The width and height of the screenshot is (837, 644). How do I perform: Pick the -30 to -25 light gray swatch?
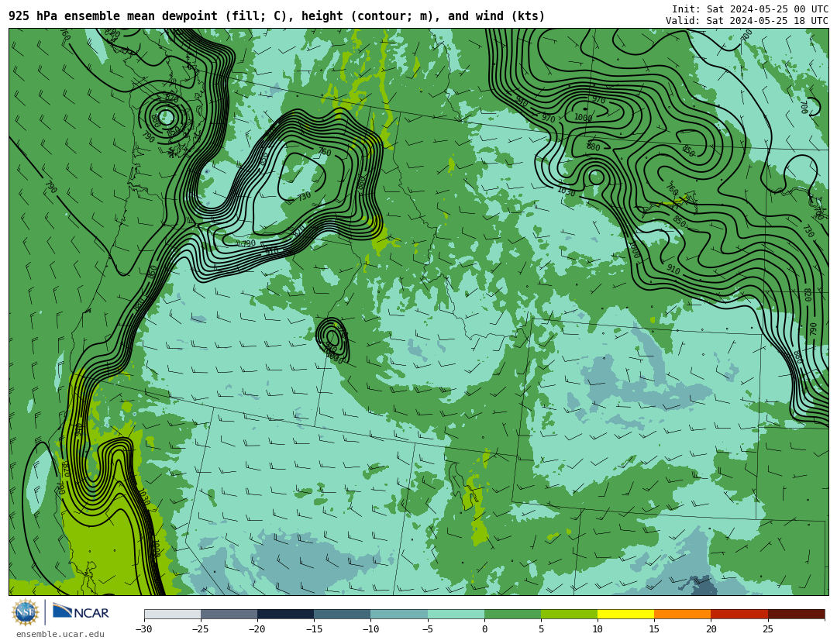click(172, 614)
